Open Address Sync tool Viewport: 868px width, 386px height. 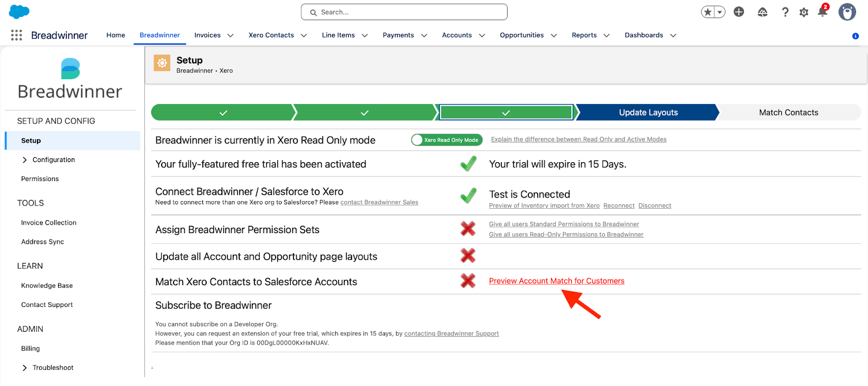42,242
